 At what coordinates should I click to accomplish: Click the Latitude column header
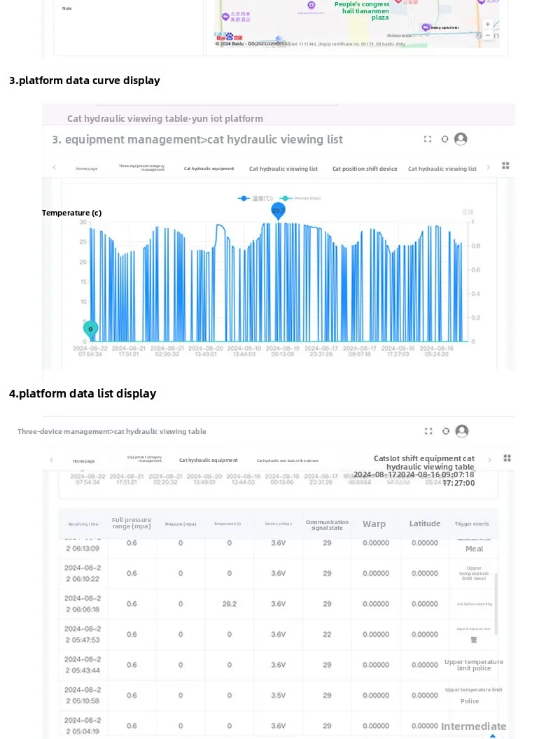point(425,523)
